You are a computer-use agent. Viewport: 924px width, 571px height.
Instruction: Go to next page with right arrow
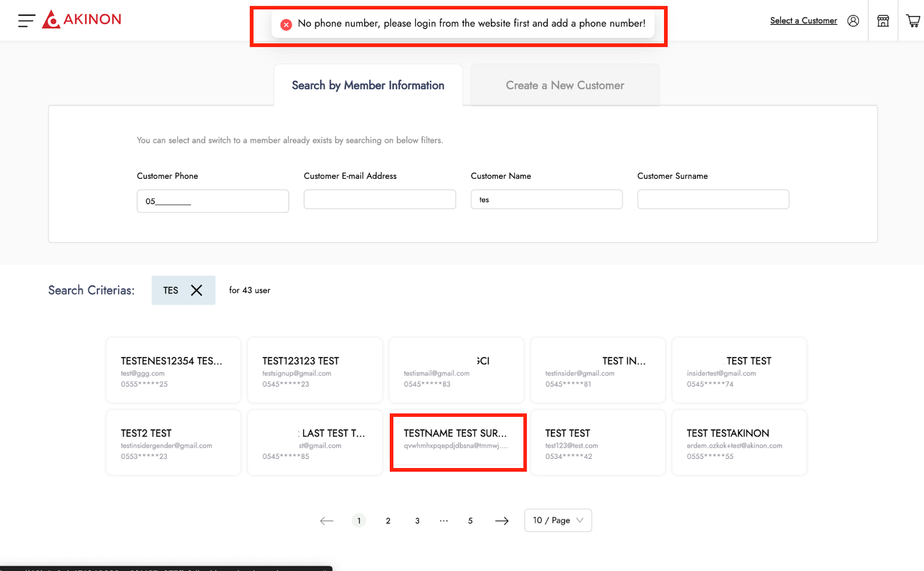(x=502, y=521)
